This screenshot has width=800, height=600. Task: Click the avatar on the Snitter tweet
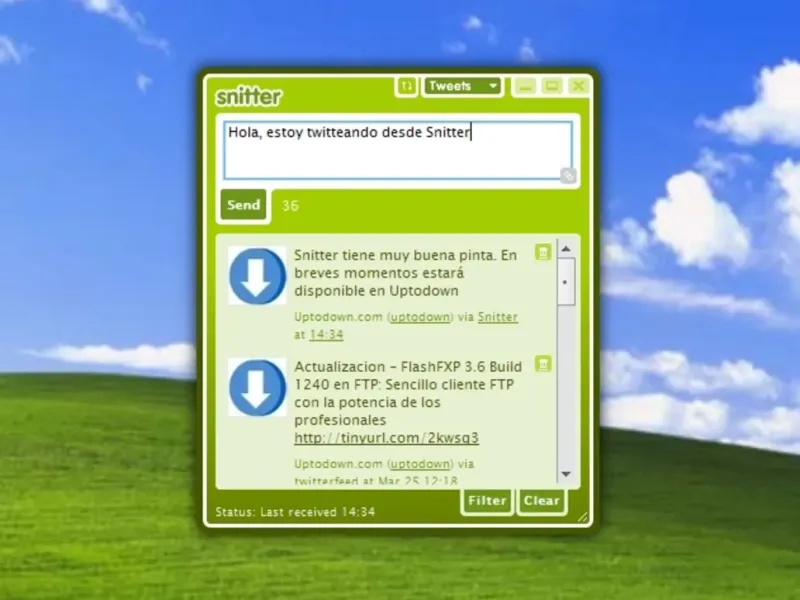pos(257,276)
